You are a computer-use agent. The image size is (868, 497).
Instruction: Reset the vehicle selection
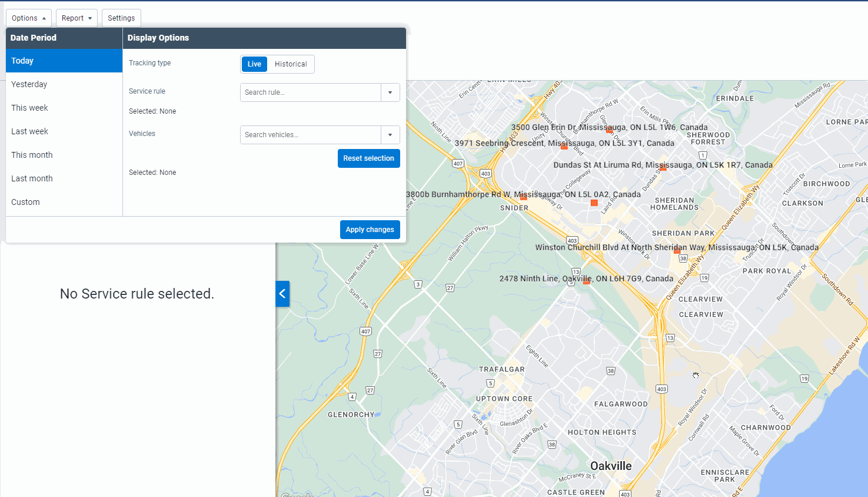coord(368,158)
